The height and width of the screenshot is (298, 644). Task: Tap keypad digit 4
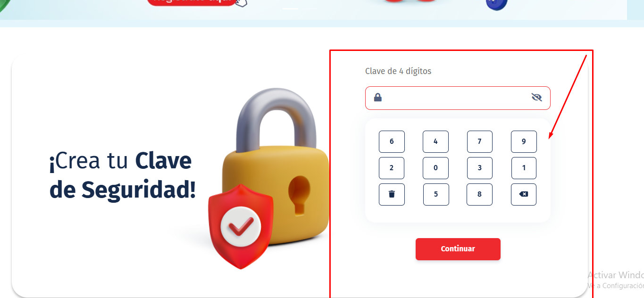pos(435,141)
